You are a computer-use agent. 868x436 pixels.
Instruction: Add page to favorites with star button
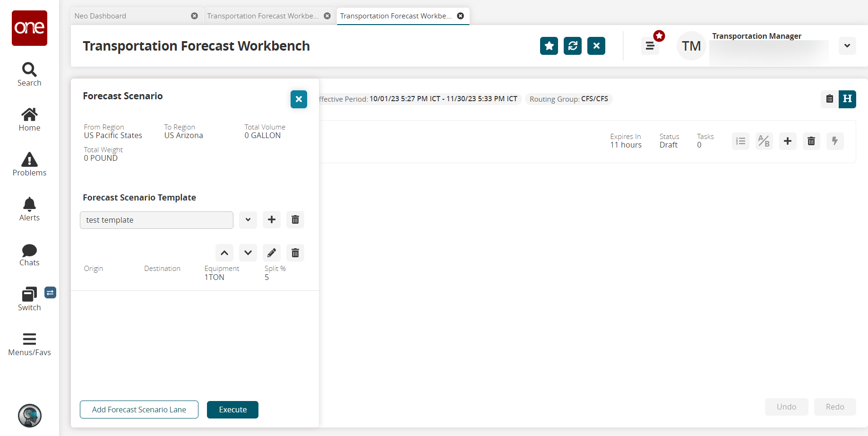549,46
